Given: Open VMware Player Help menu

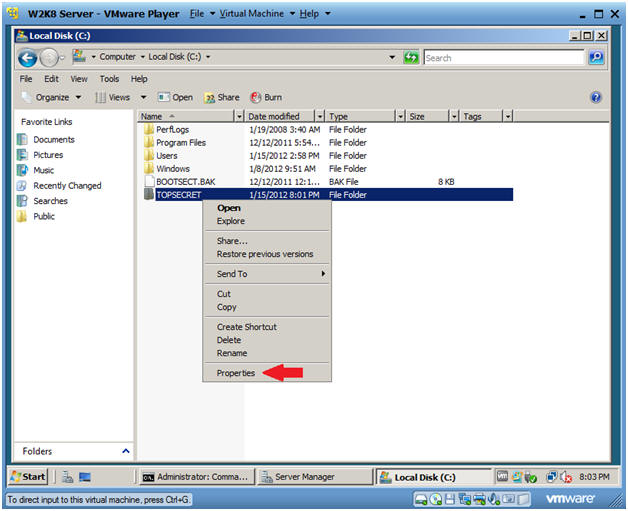Looking at the screenshot, I should 315,14.
